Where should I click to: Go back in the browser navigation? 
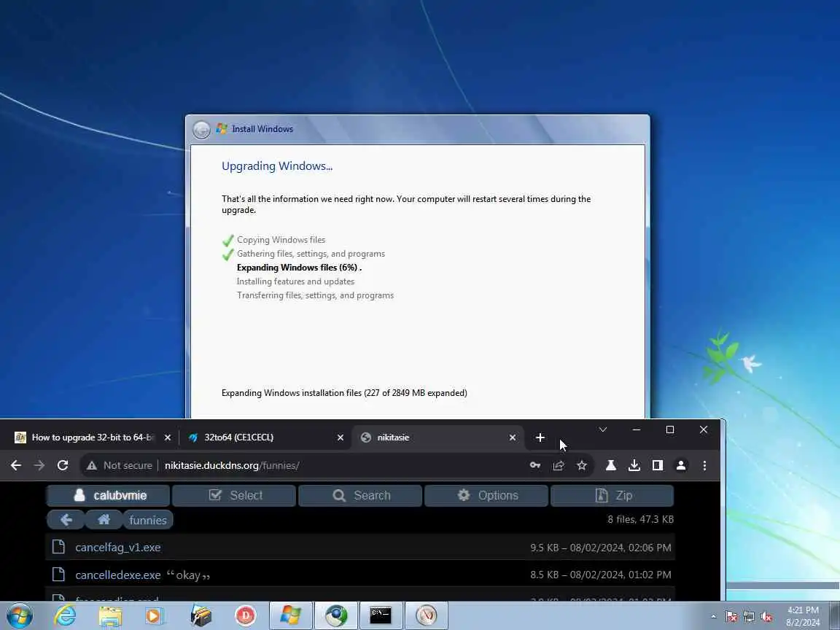pyautogui.click(x=16, y=465)
